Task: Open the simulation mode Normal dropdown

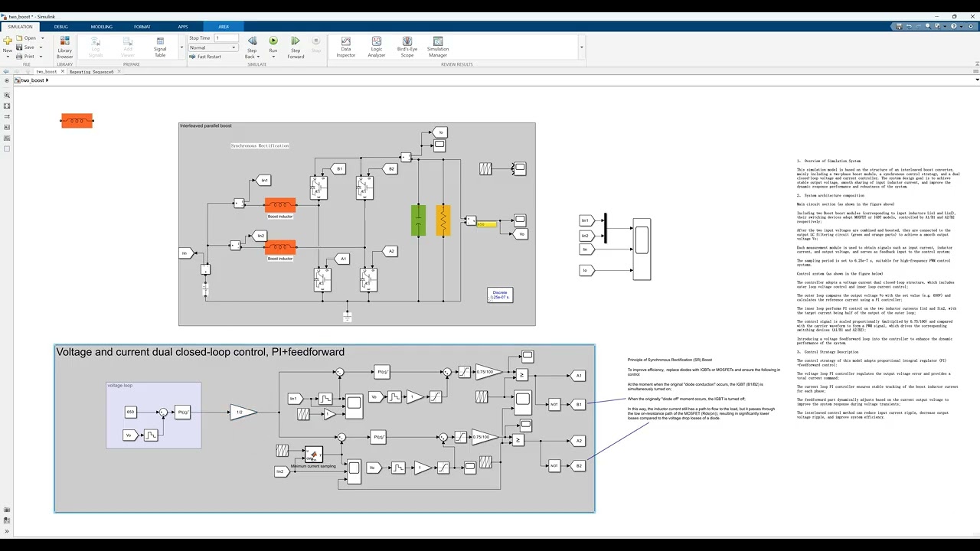Action: click(x=212, y=47)
